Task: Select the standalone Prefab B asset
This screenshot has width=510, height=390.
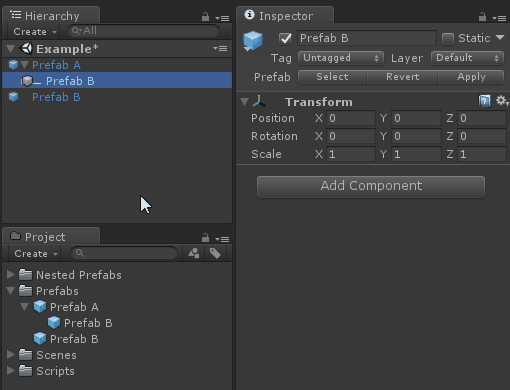Action: pyautogui.click(x=74, y=339)
